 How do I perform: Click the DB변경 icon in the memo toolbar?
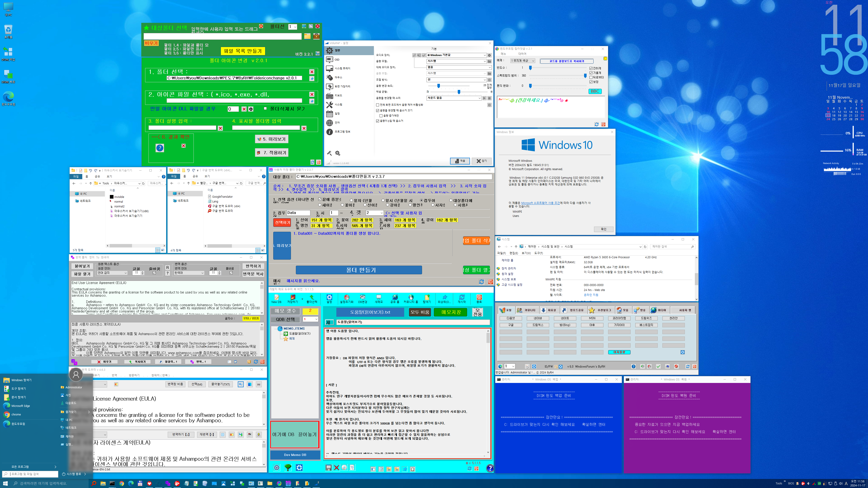[x=363, y=299]
